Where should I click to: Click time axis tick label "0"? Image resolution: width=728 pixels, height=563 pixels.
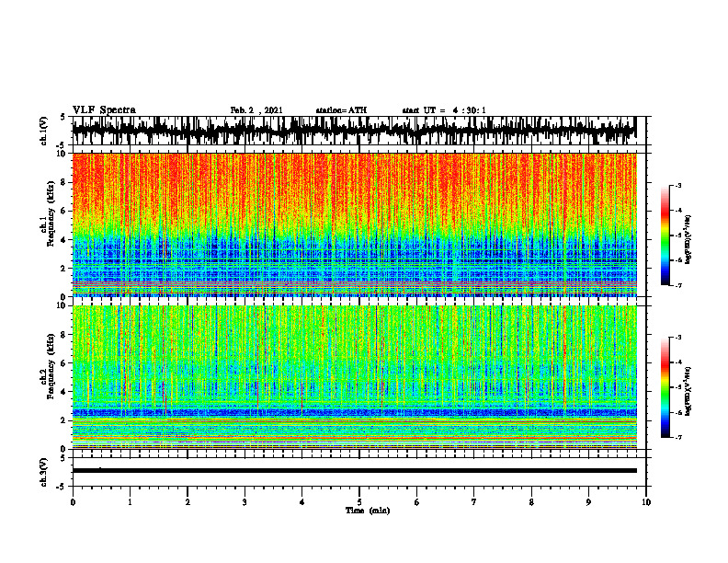point(73,502)
